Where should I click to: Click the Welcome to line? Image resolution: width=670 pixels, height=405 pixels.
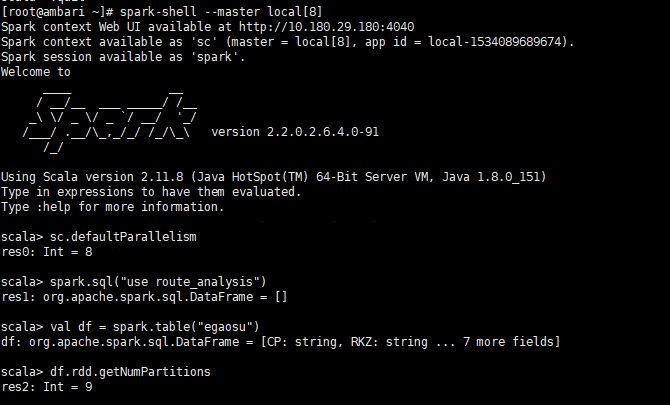click(x=36, y=72)
